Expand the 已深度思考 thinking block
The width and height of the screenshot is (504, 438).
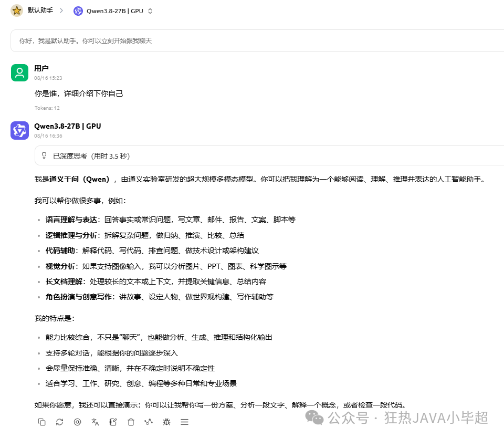coord(269,156)
